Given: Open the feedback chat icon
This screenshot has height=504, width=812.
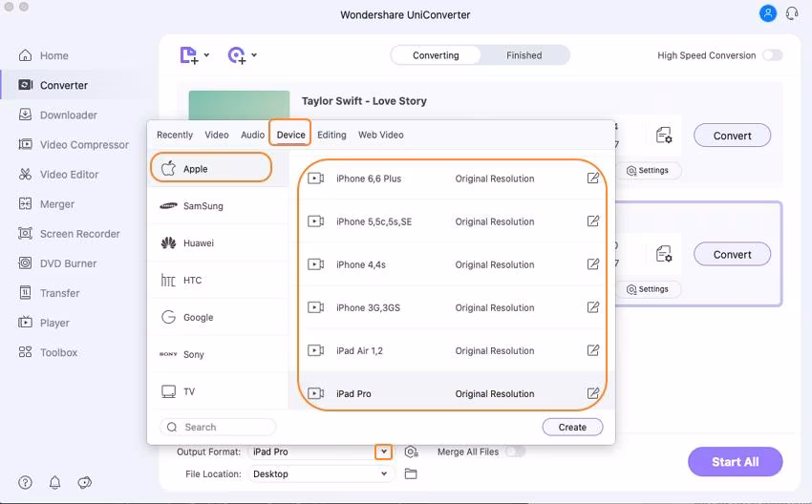Looking at the screenshot, I should pos(84,482).
